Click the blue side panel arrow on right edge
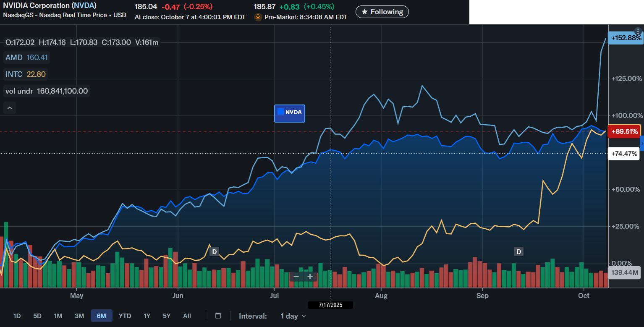The width and height of the screenshot is (644, 327). (x=641, y=143)
